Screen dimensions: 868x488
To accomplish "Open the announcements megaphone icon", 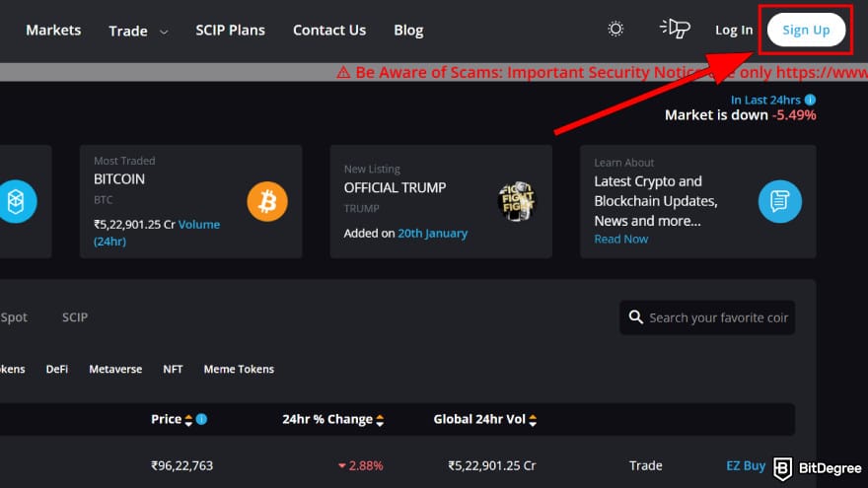I will (x=675, y=29).
